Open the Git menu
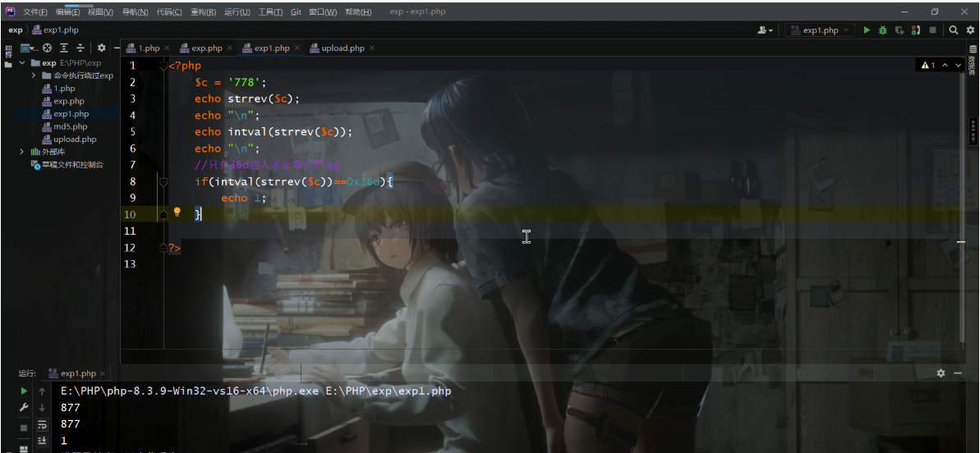 297,12
